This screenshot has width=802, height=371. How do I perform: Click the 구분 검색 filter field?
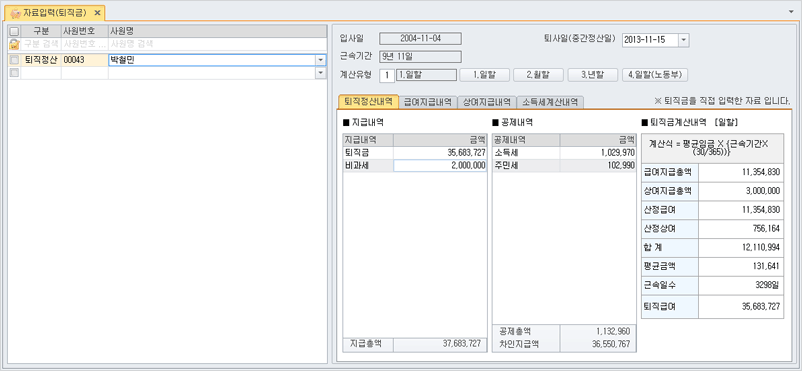(x=41, y=44)
